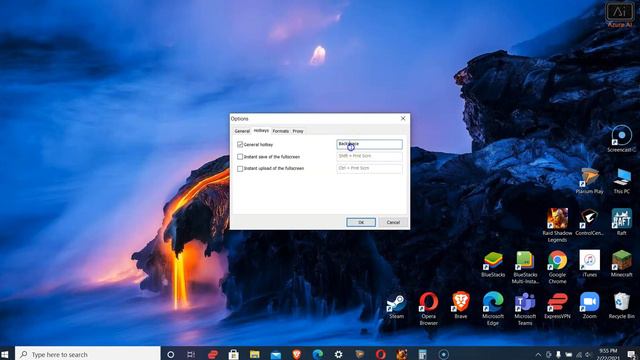This screenshot has width=640, height=360.
Task: Open Mail app from taskbar
Action: click(276, 354)
